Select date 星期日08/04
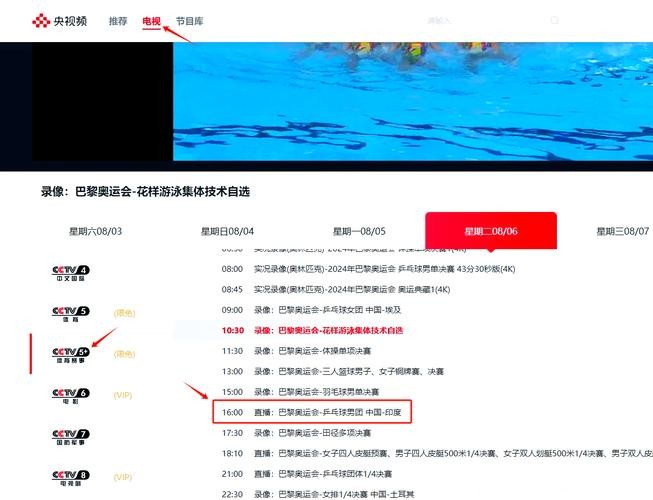The width and height of the screenshot is (653, 500). point(227,231)
